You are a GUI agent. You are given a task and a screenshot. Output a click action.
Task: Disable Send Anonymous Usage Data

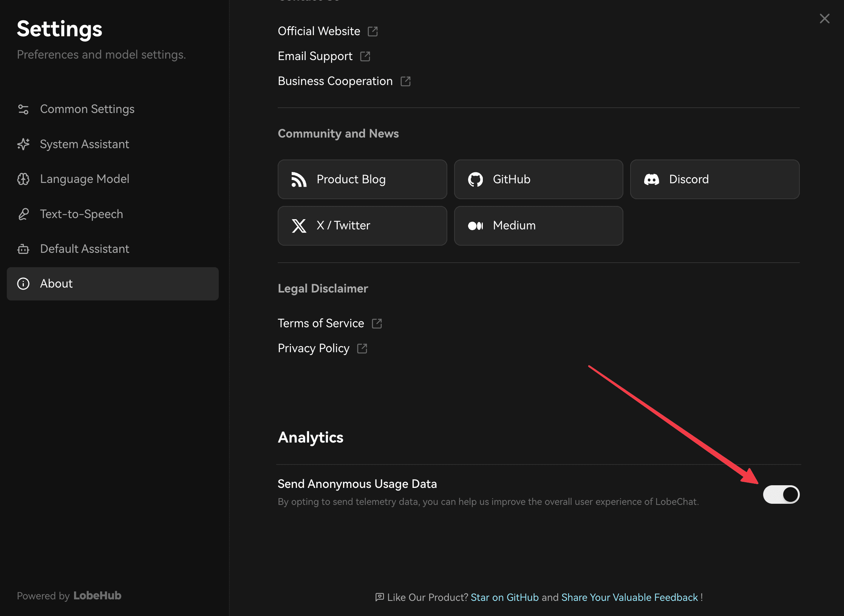(x=781, y=494)
